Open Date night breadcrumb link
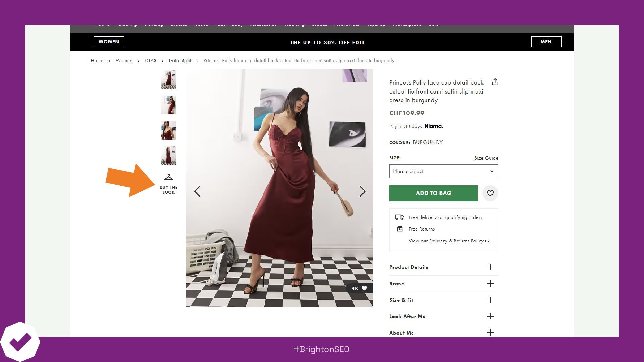 [180, 61]
